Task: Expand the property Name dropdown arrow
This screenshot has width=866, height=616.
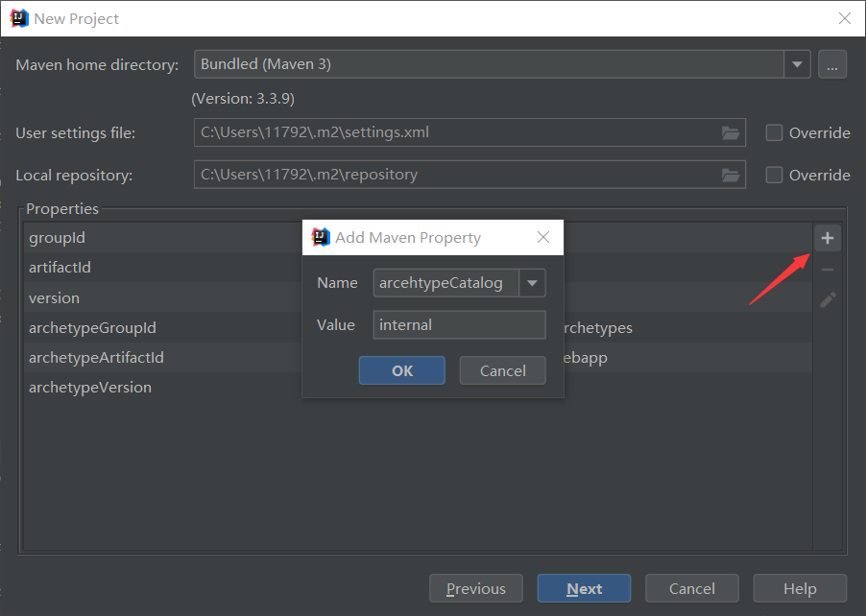Action: (x=532, y=283)
